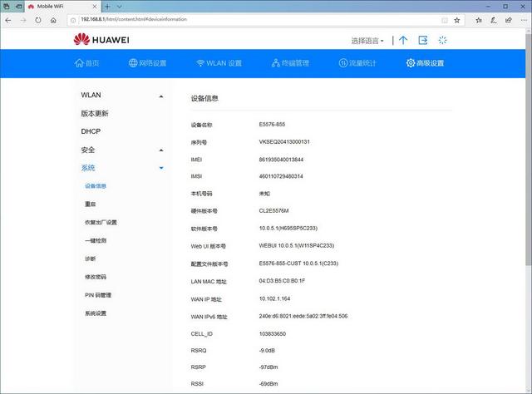Image resolution: width=532 pixels, height=394 pixels.
Task: Click the WLAN sidebar section label
Action: pos(91,95)
